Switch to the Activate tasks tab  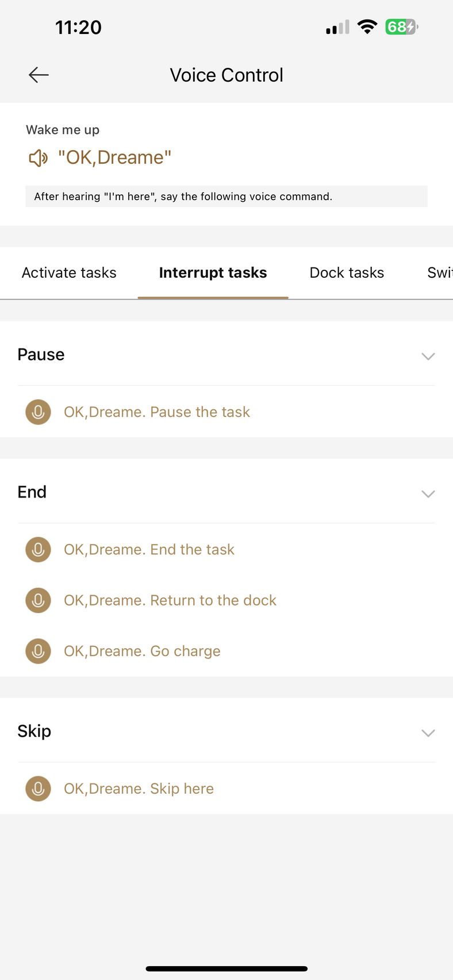coord(69,273)
